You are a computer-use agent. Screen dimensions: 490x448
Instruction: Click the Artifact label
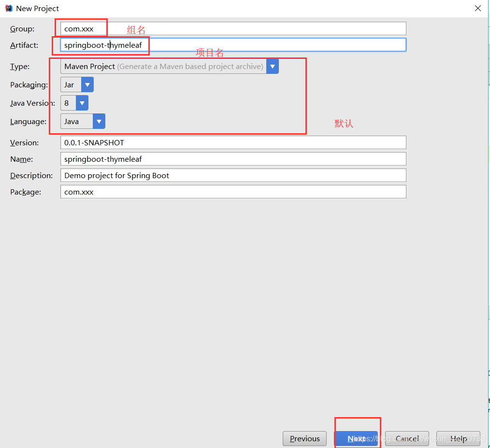tap(24, 45)
